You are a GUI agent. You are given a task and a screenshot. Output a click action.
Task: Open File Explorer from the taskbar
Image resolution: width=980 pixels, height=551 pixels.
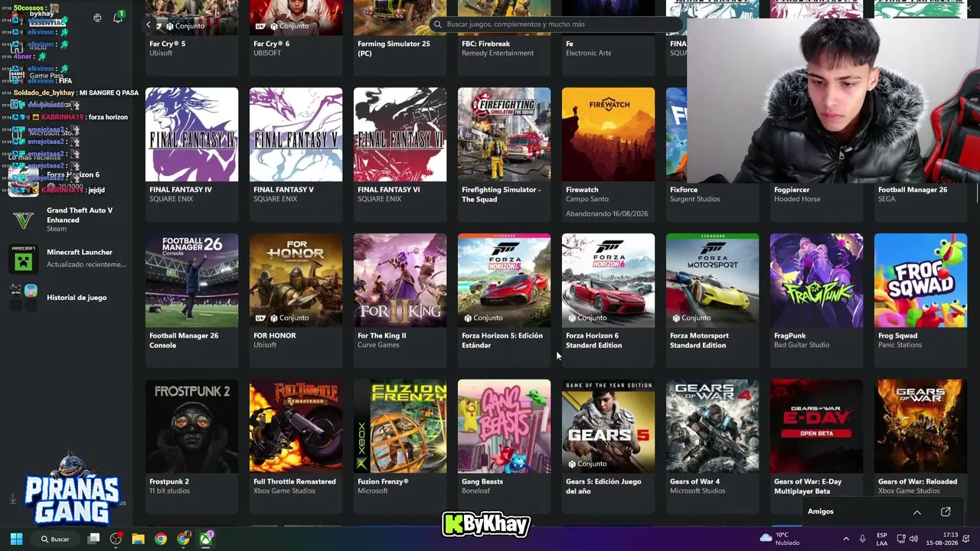(x=138, y=539)
